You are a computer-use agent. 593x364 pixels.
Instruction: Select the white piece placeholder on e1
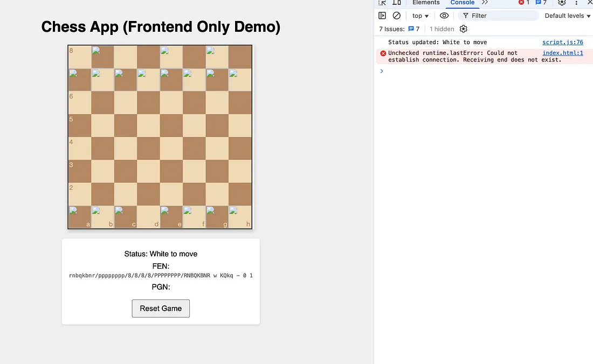point(171,217)
